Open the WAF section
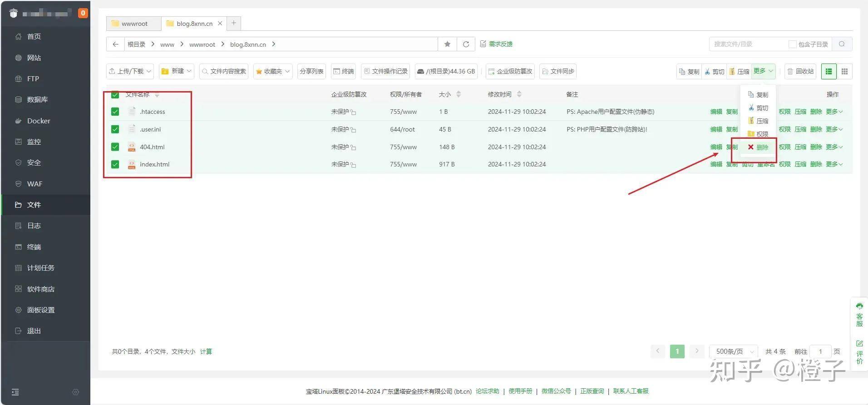868x405 pixels. point(35,184)
